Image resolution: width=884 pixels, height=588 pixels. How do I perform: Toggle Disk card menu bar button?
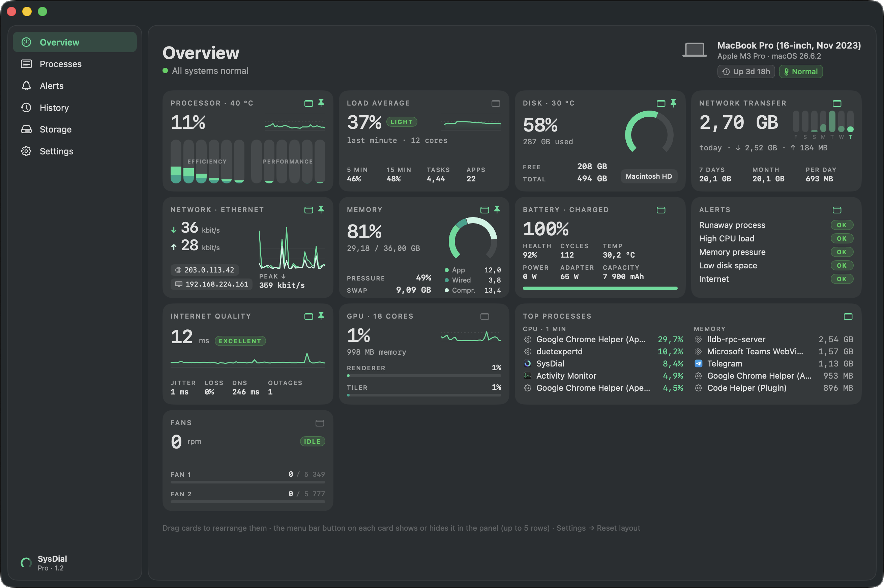pos(661,104)
